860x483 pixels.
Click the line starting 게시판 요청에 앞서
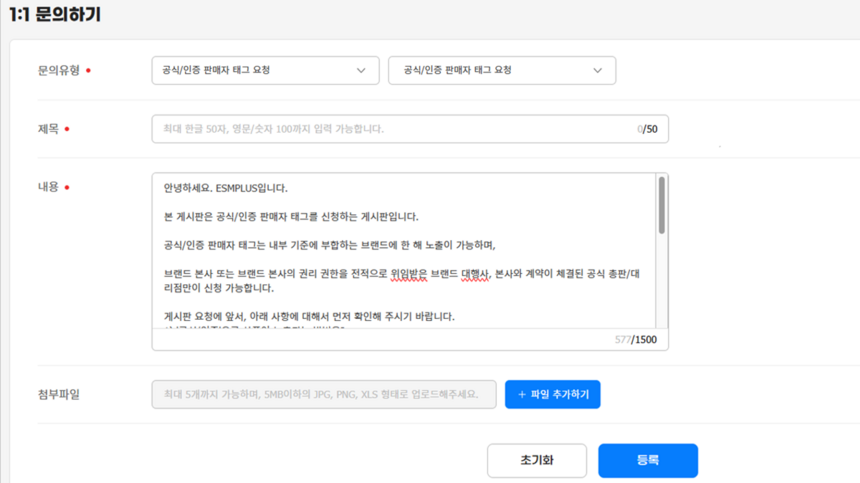click(309, 316)
